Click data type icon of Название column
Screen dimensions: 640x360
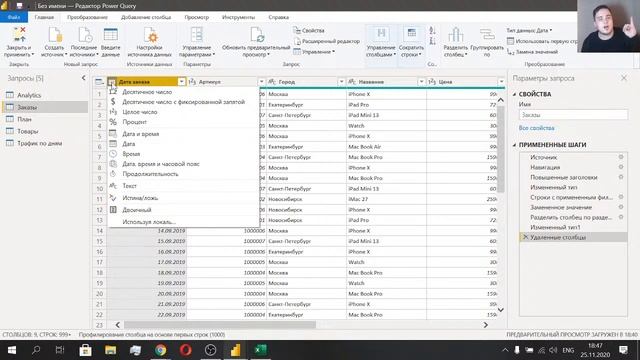[x=352, y=82]
